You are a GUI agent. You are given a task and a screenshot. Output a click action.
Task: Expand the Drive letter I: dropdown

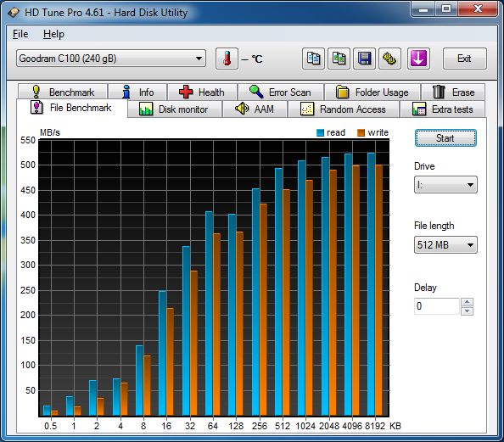click(x=445, y=185)
